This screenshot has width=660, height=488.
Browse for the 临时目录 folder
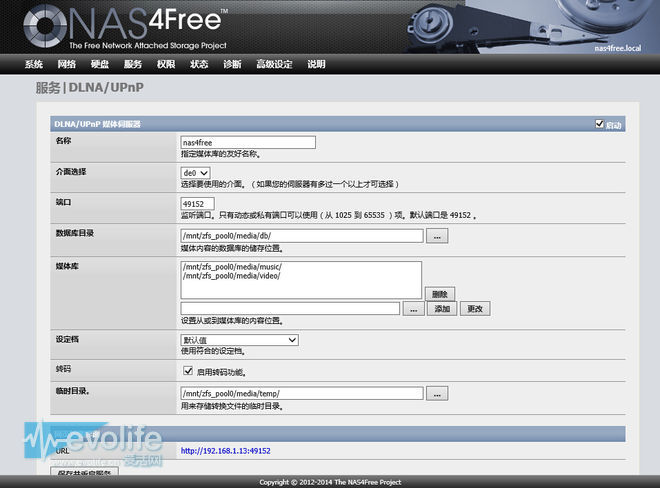pos(437,393)
